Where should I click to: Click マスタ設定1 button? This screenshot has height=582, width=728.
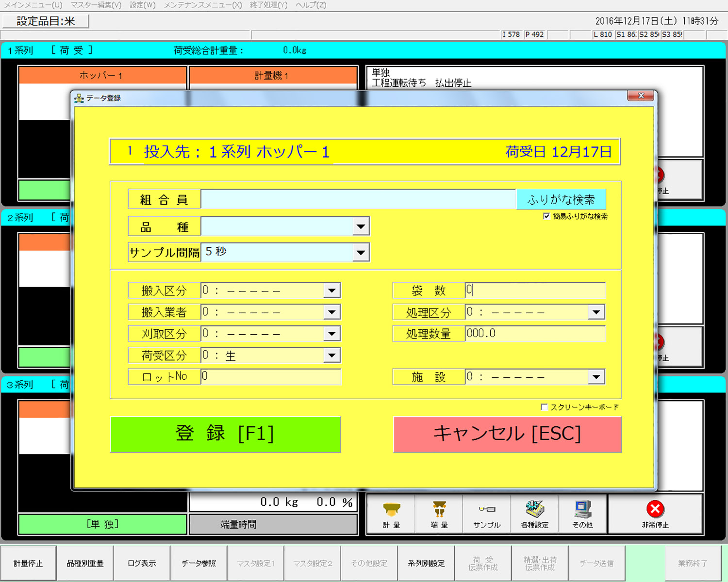(x=256, y=563)
